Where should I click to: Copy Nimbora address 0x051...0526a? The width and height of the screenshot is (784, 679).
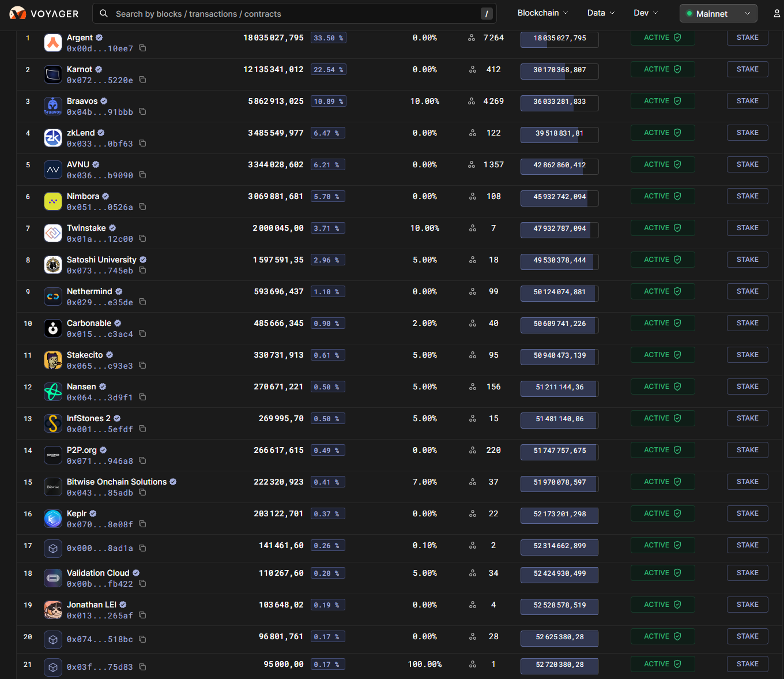point(142,207)
